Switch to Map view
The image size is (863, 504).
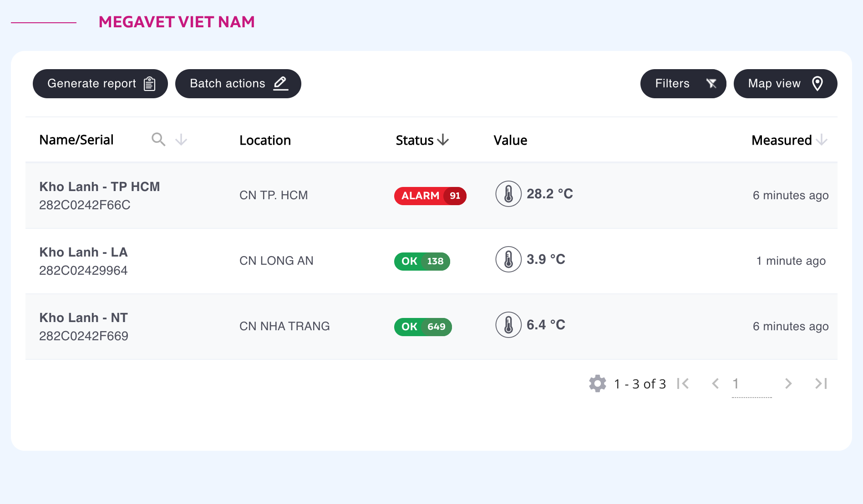pos(786,84)
